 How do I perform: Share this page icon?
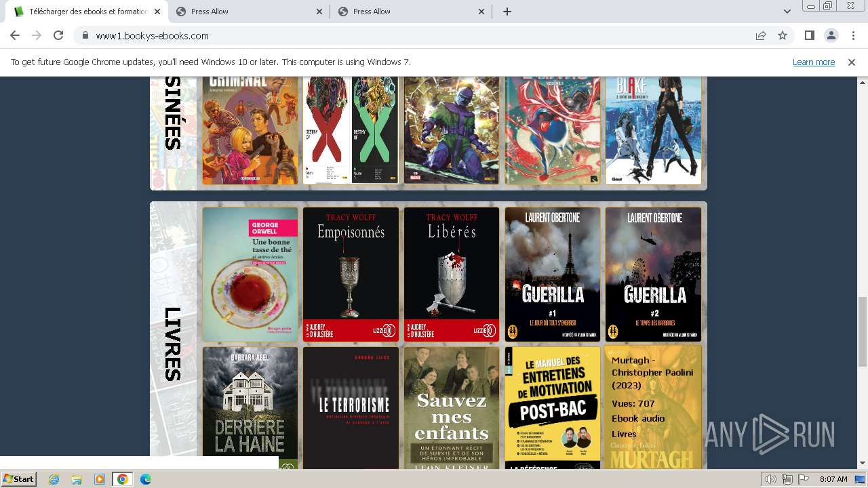pyautogui.click(x=761, y=35)
